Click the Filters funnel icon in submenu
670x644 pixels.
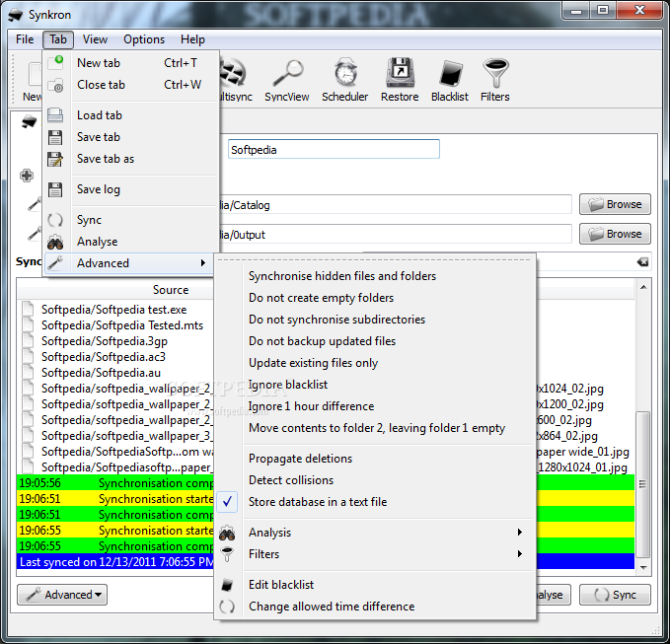227,554
